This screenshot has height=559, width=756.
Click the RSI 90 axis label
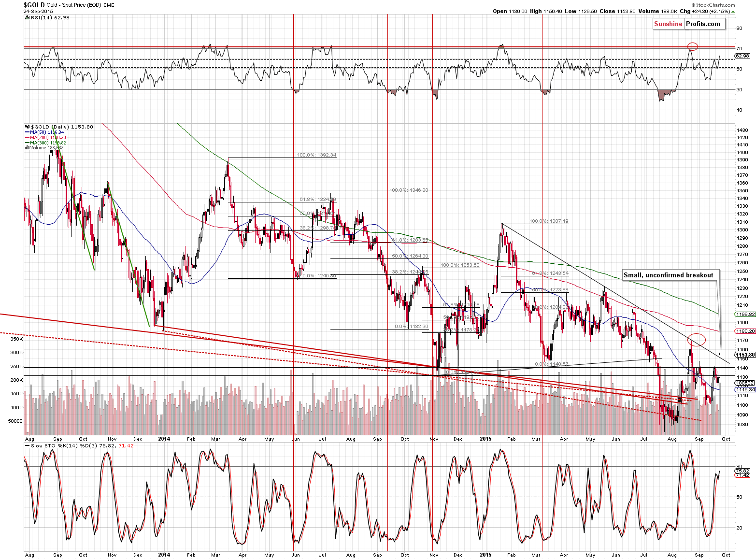[x=739, y=29]
